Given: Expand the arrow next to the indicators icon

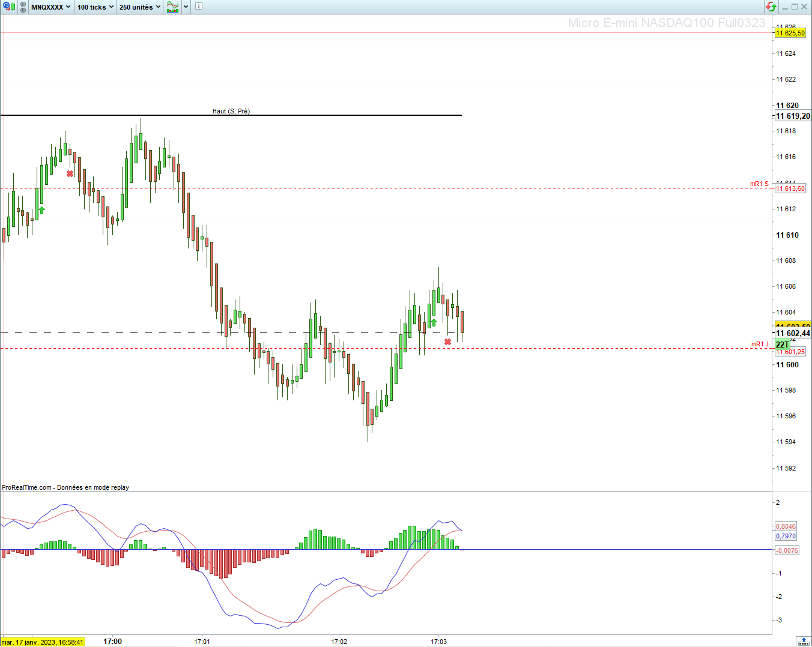Looking at the screenshot, I should point(186,7).
